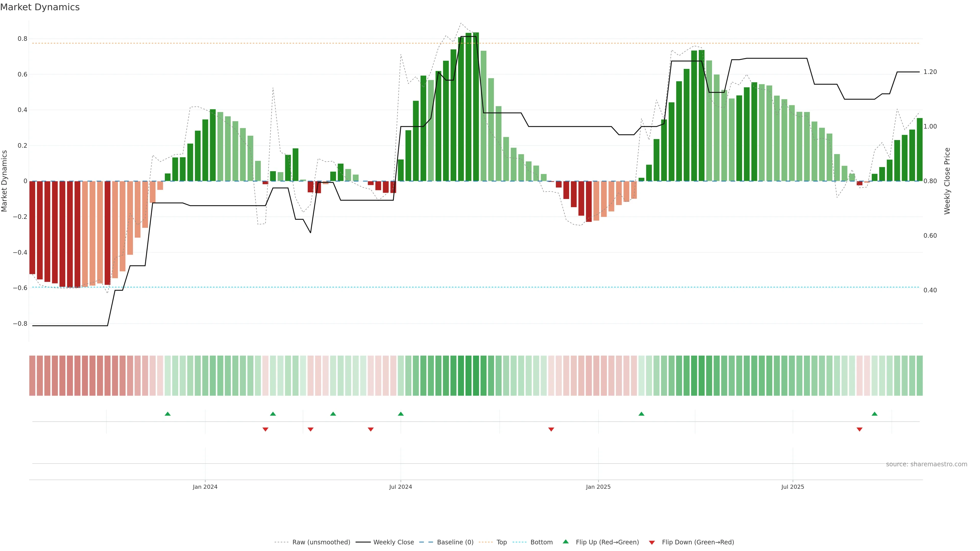Screen dimensions: 980x551
Task: Toggle the Weekly Close legend series
Action: [393, 542]
